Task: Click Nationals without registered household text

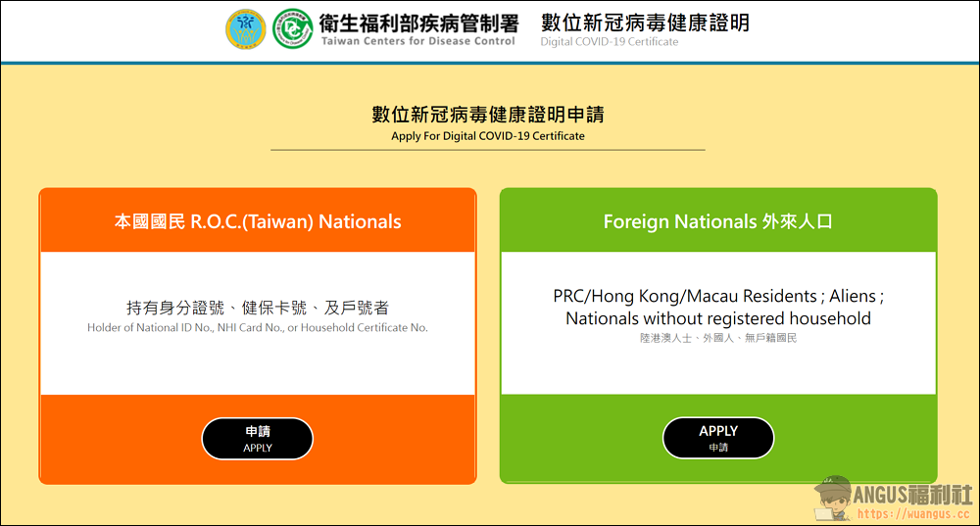Action: coord(718,318)
